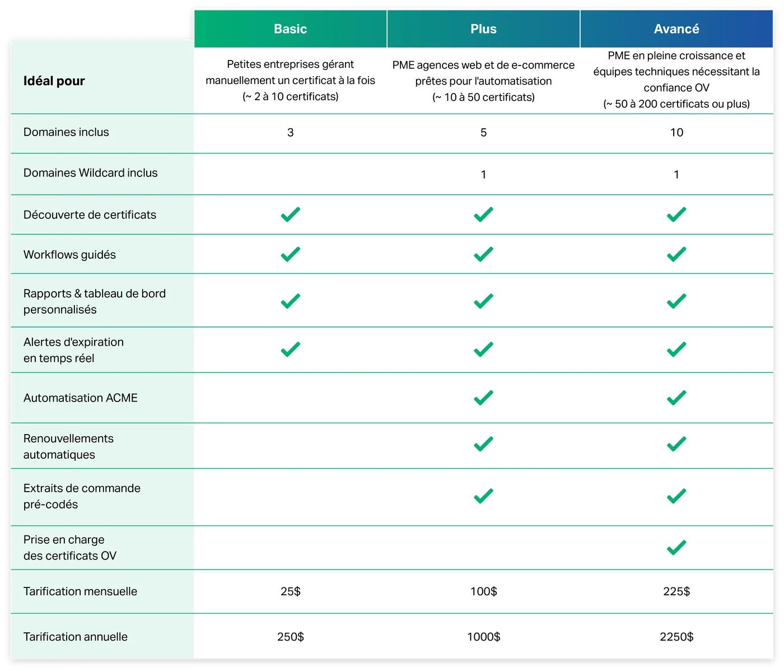This screenshot has height=672, width=784.
Task: Click the Domaines Wildcard inclus label
Action: tap(91, 173)
